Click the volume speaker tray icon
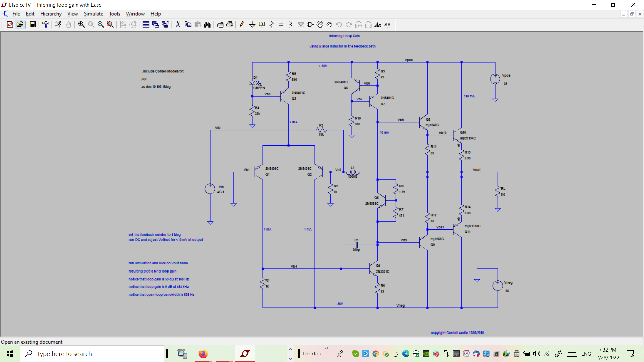Screen dimensions: 644x362 [x=537, y=354]
